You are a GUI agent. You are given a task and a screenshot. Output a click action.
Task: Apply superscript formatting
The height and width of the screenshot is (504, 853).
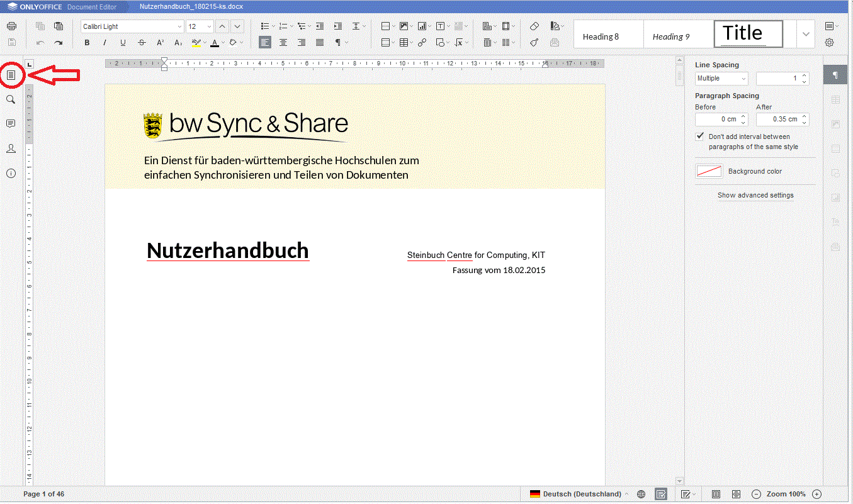click(160, 43)
